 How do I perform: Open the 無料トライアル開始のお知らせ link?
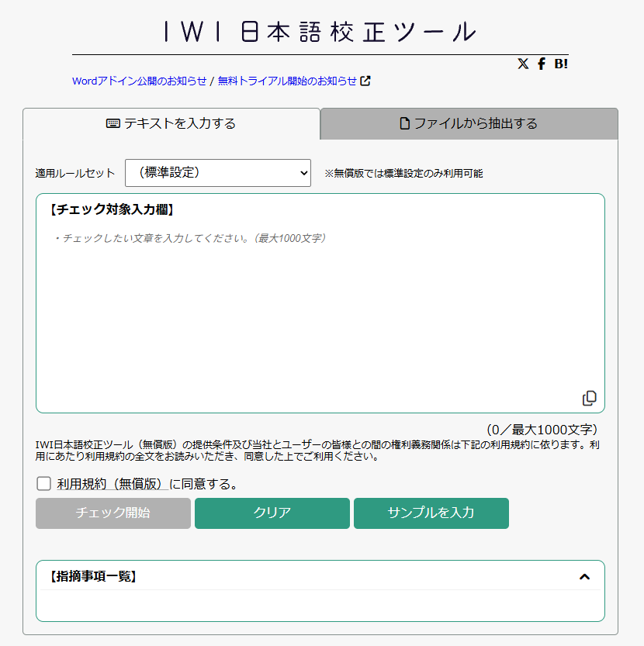287,81
